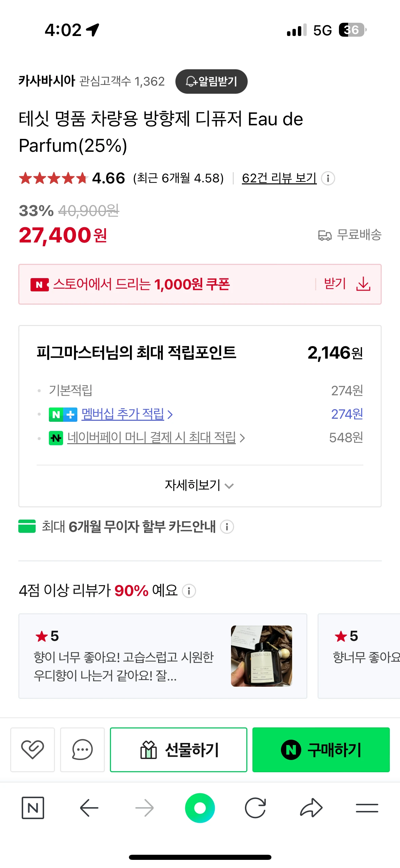This screenshot has width=400, height=868.
Task: Tap the heart wishlist icon
Action: point(33,749)
